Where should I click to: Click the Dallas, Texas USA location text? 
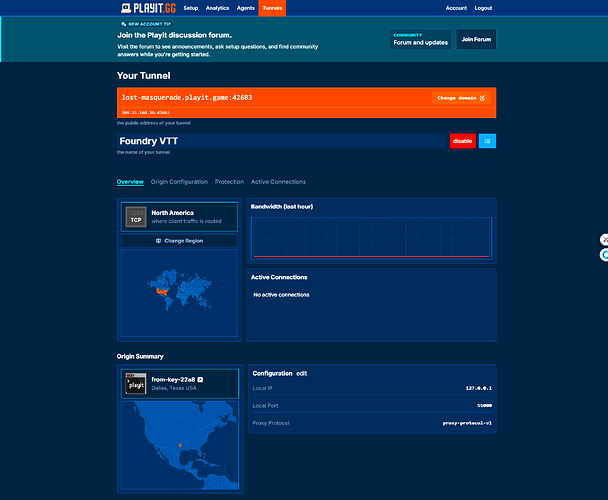click(174, 388)
